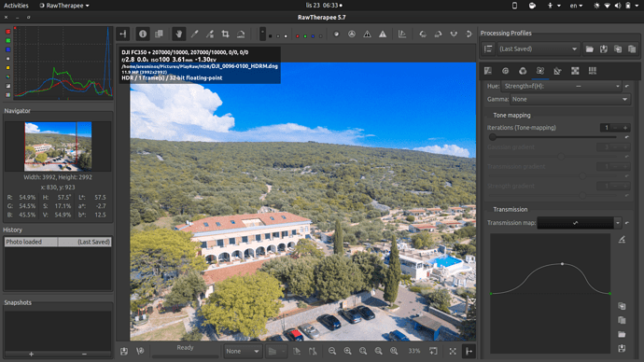Toggle red histogram channel
The width and height of the screenshot is (644, 362).
pyautogui.click(x=7, y=32)
